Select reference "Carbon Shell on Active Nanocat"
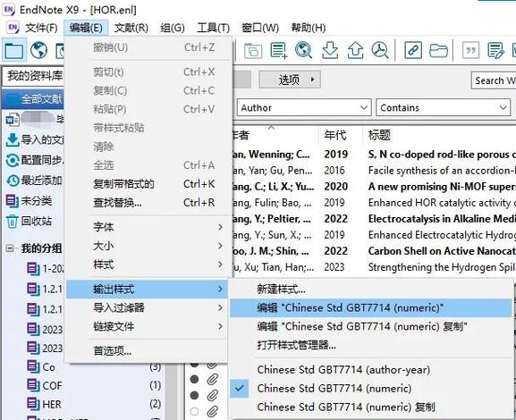This screenshot has height=420, width=516. (441, 251)
